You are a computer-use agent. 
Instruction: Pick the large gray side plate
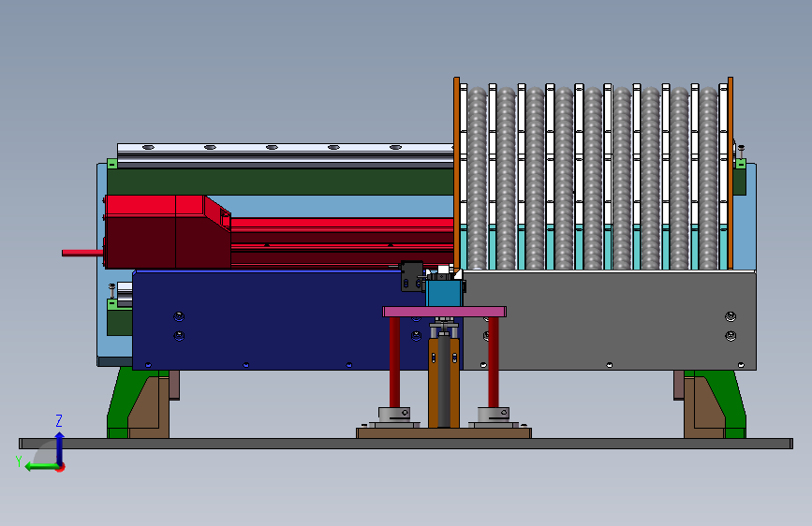click(611, 321)
